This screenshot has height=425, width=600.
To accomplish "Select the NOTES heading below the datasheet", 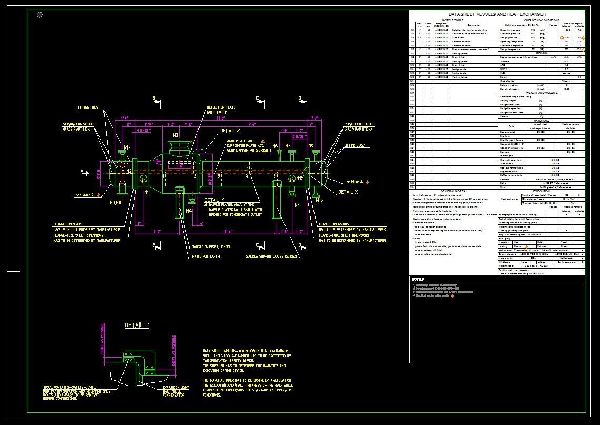I will pos(418,278).
